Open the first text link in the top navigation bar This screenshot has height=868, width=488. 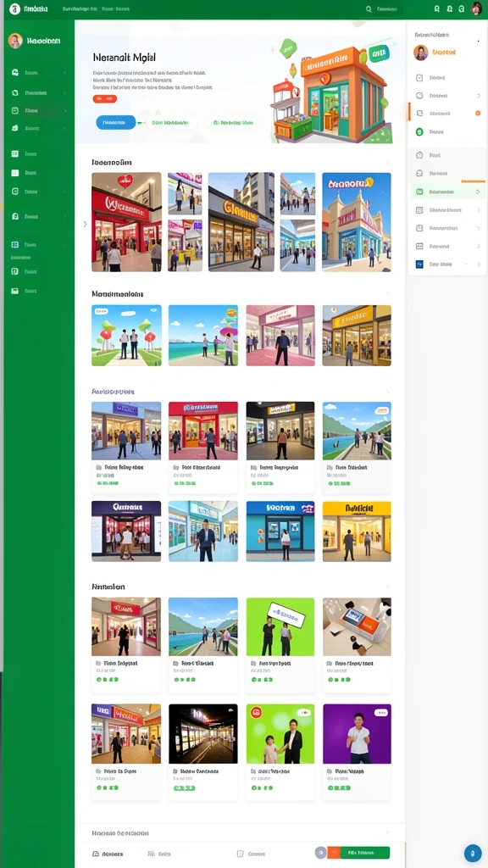[x=80, y=8]
